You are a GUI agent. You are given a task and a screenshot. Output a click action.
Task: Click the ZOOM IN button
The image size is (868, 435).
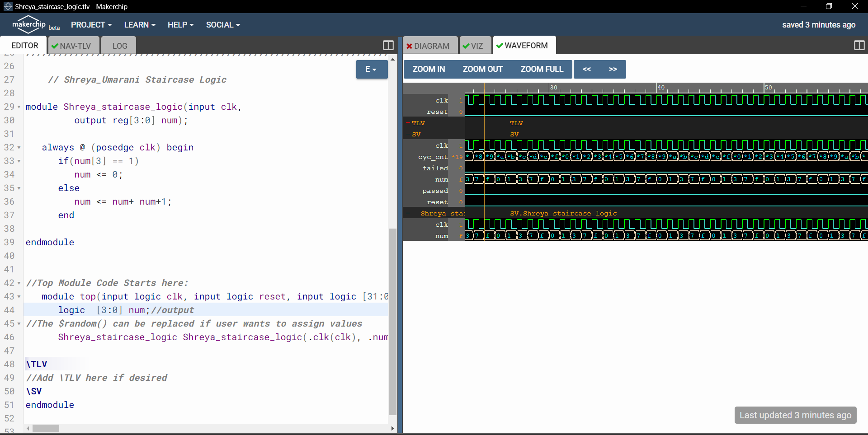(428, 69)
